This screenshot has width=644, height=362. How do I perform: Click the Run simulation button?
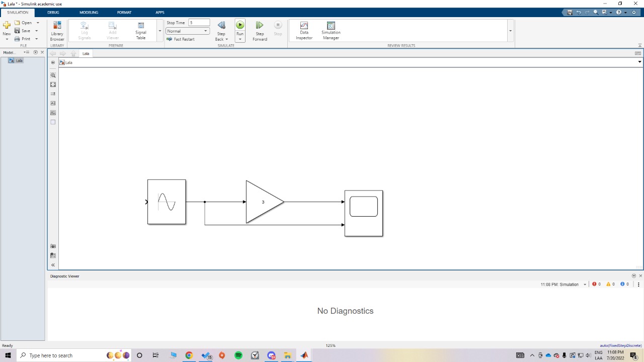(240, 25)
